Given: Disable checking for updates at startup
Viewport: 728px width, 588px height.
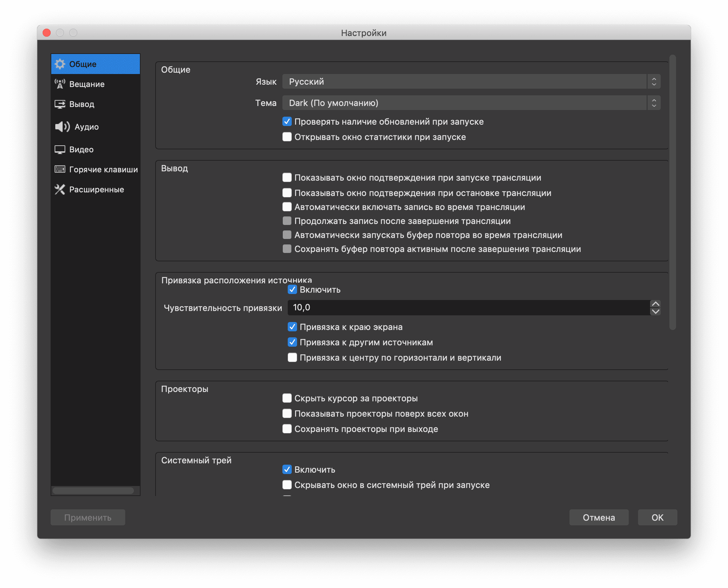Looking at the screenshot, I should (x=287, y=122).
